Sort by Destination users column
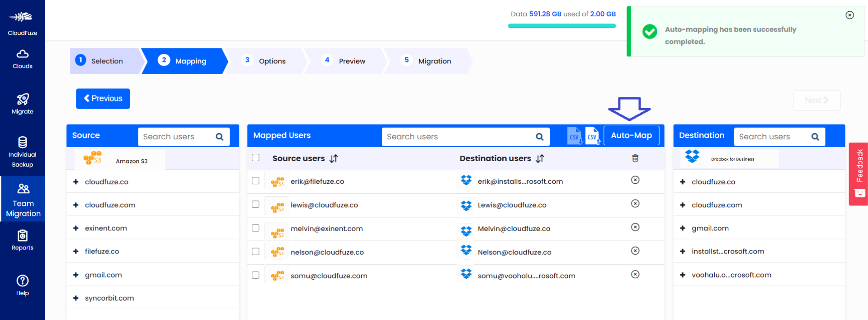The image size is (868, 320). pos(540,158)
